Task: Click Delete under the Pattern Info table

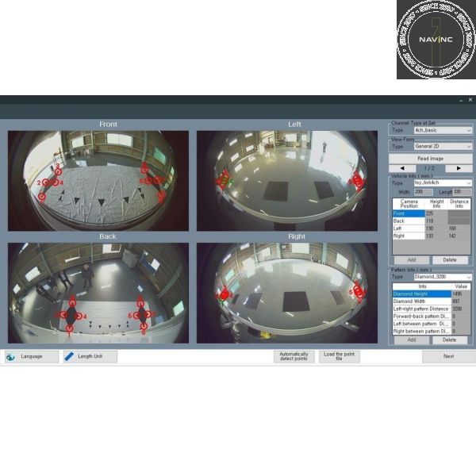Action: (x=450, y=340)
